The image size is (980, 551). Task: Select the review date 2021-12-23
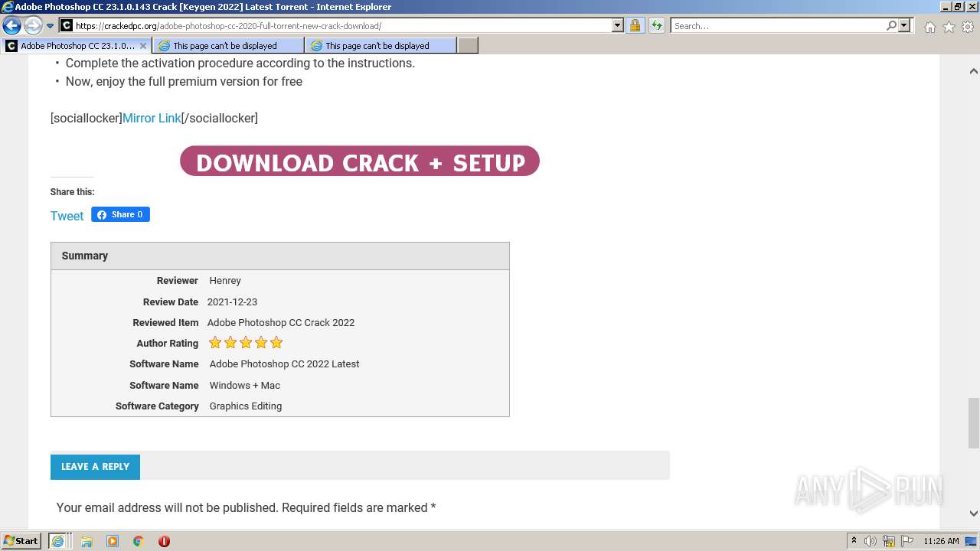tap(232, 302)
